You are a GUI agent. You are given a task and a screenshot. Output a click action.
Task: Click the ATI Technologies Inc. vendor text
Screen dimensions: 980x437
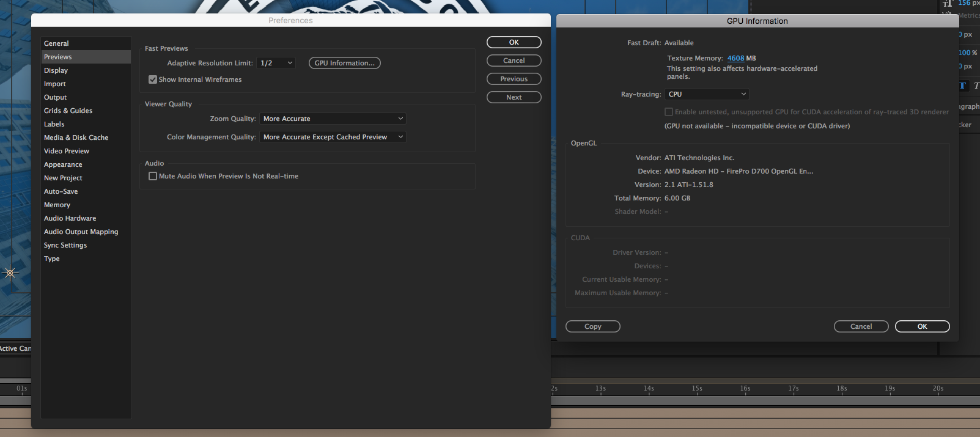click(699, 158)
